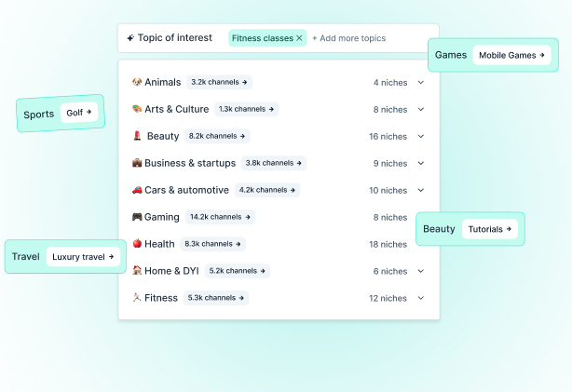
Task: Expand the Beauty 16 niches chevron
Action: tap(421, 136)
